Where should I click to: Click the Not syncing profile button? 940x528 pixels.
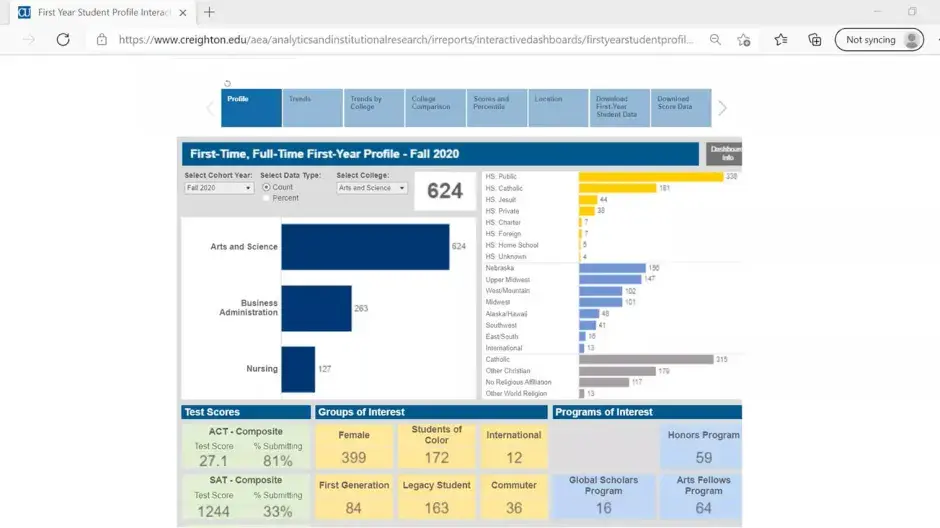click(x=879, y=40)
